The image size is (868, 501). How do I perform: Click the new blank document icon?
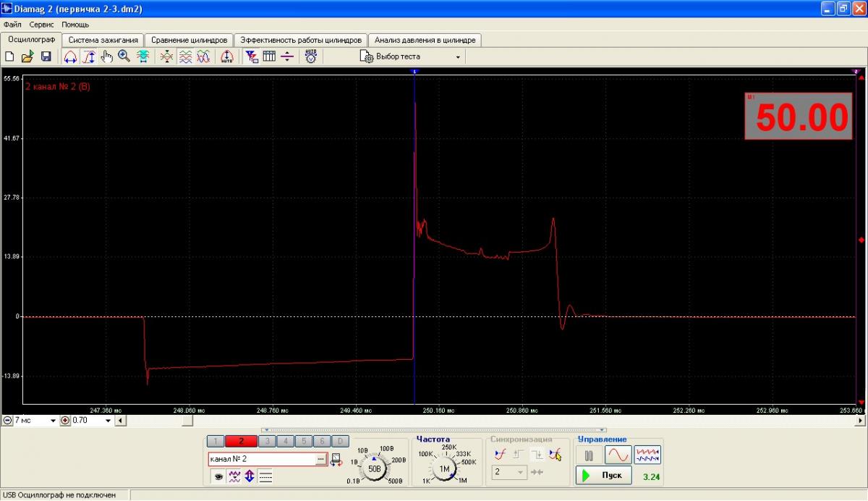[10, 56]
